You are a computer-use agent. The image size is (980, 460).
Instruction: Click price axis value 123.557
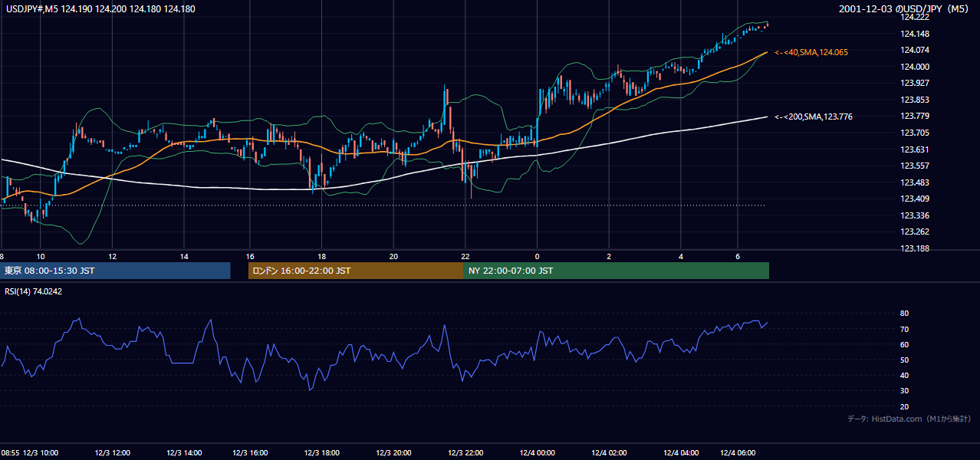coord(915,166)
